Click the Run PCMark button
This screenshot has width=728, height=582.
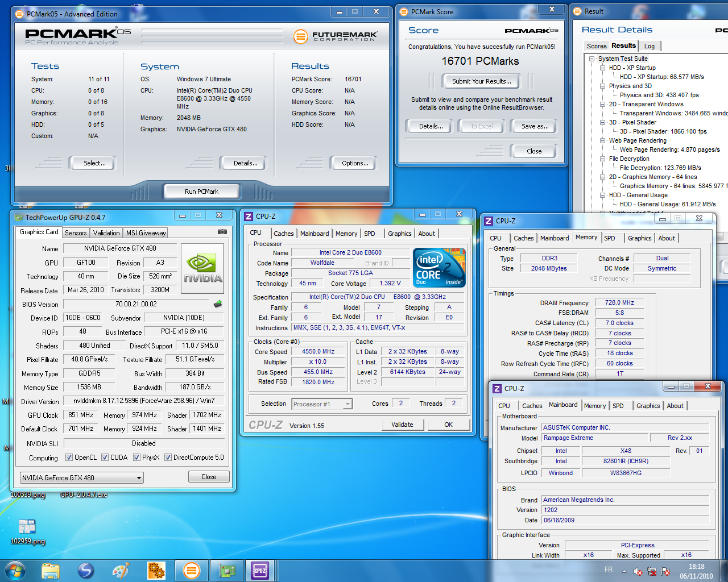201,192
